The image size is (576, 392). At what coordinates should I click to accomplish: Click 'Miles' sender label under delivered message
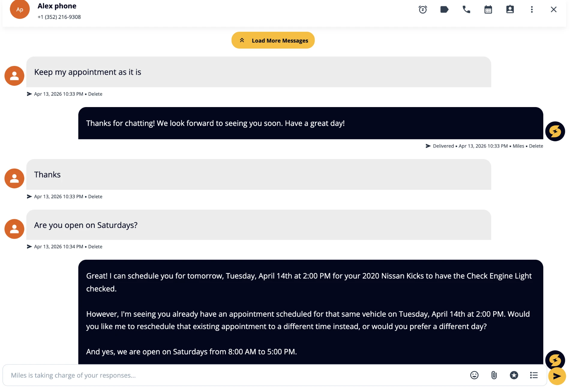click(518, 146)
